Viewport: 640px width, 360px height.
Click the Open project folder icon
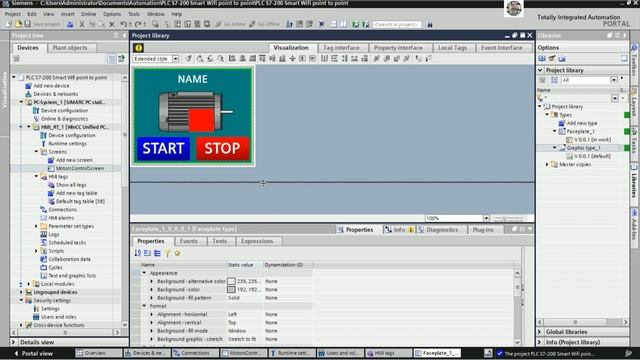coord(18,24)
